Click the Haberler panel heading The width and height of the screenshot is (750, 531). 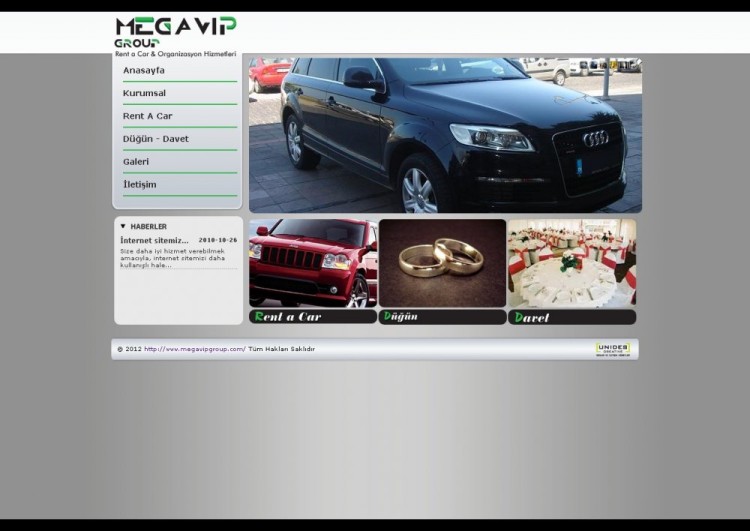click(149, 227)
